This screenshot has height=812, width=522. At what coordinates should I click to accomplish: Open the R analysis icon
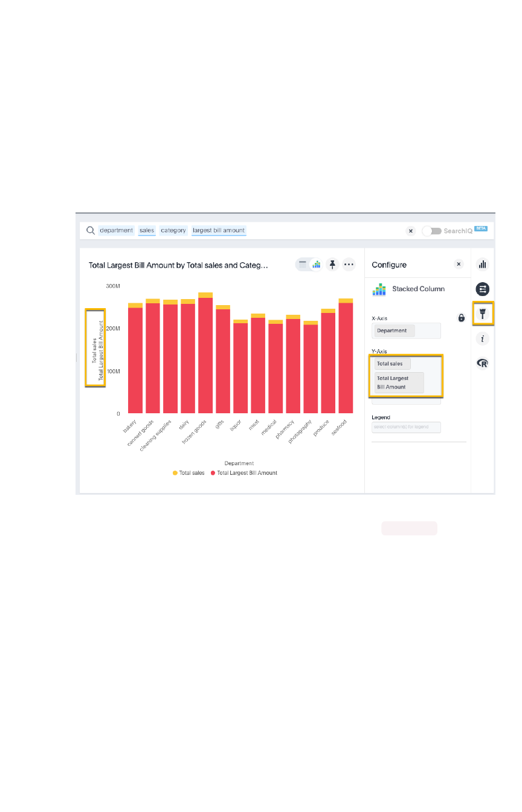pyautogui.click(x=482, y=363)
